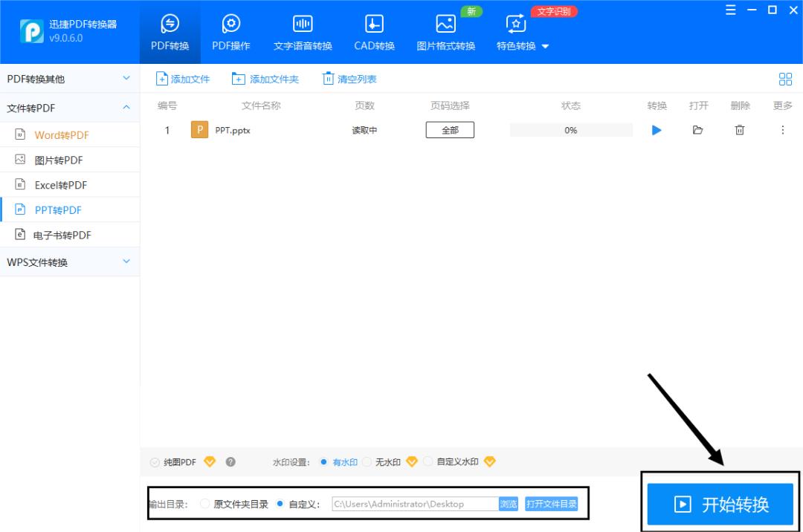Enable the 纯图PDF checkbox

point(155,461)
